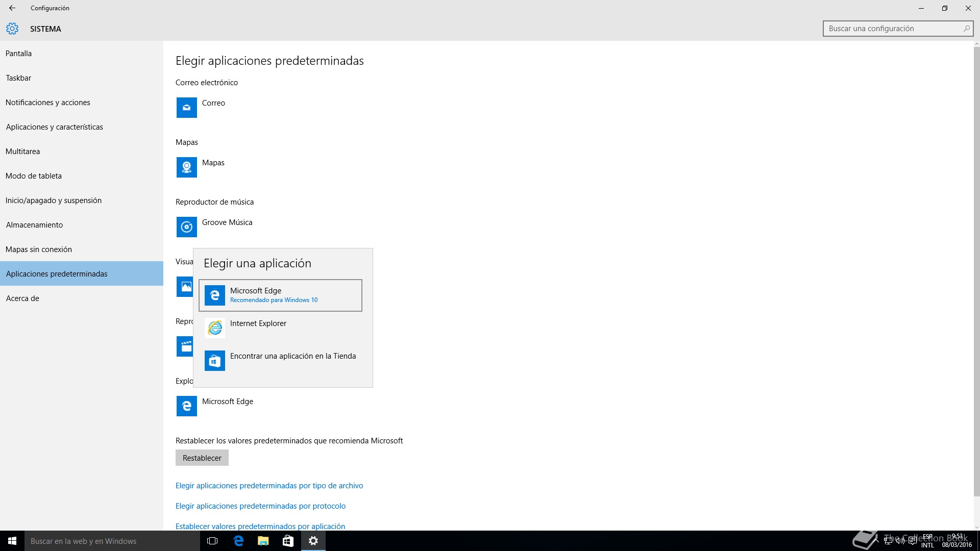This screenshot has height=551, width=980.
Task: Open File Explorer from taskbar
Action: 263,541
